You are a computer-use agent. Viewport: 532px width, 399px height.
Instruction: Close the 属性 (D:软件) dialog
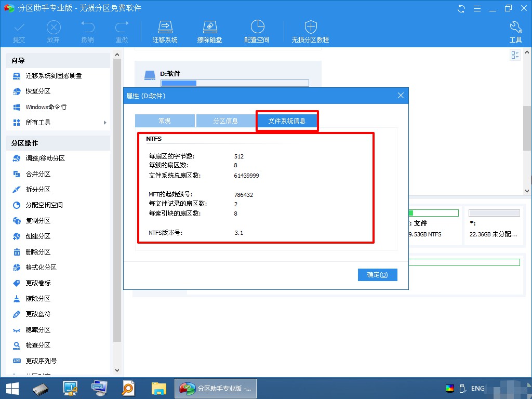[x=401, y=96]
